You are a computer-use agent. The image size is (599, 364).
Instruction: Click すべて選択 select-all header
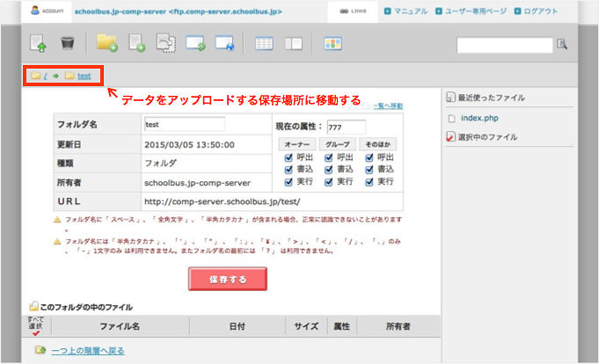point(36,324)
